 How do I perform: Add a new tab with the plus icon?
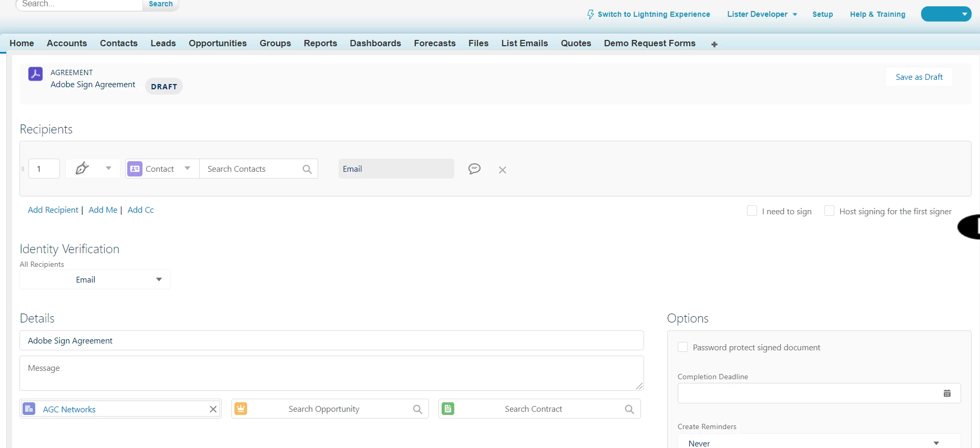(714, 45)
